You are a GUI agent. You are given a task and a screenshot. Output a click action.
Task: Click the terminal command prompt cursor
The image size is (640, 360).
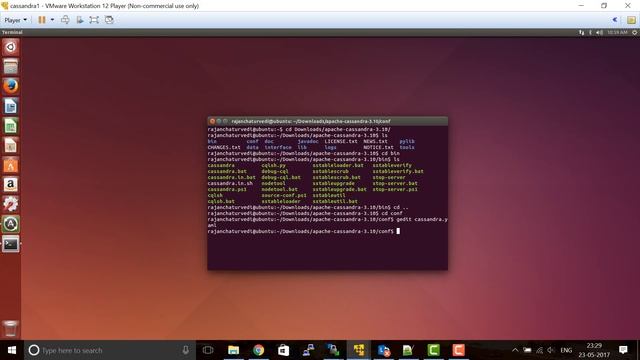pos(398,231)
